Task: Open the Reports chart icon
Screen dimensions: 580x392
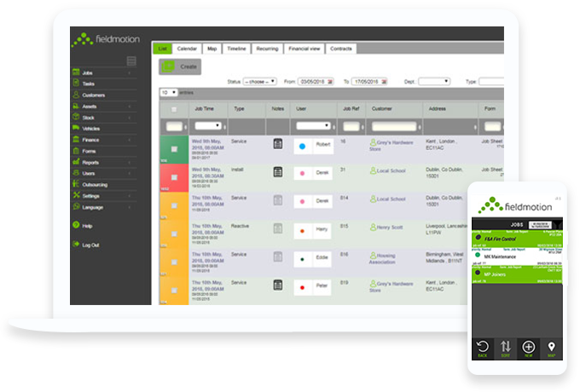Action: click(x=76, y=162)
